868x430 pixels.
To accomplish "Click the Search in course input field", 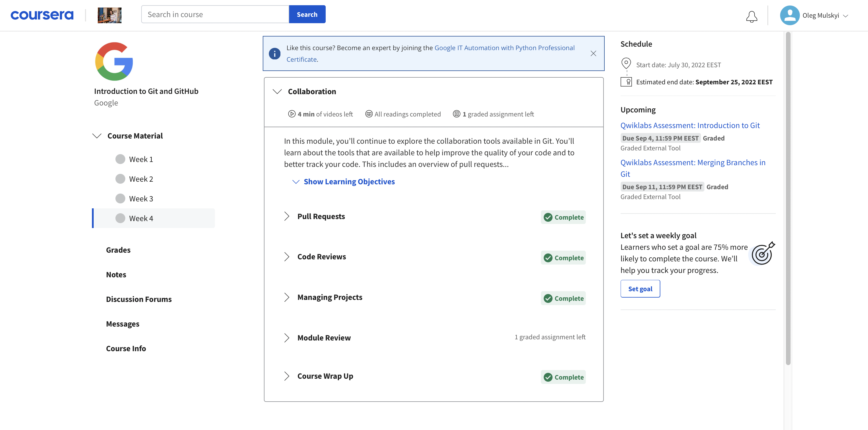I will [215, 14].
